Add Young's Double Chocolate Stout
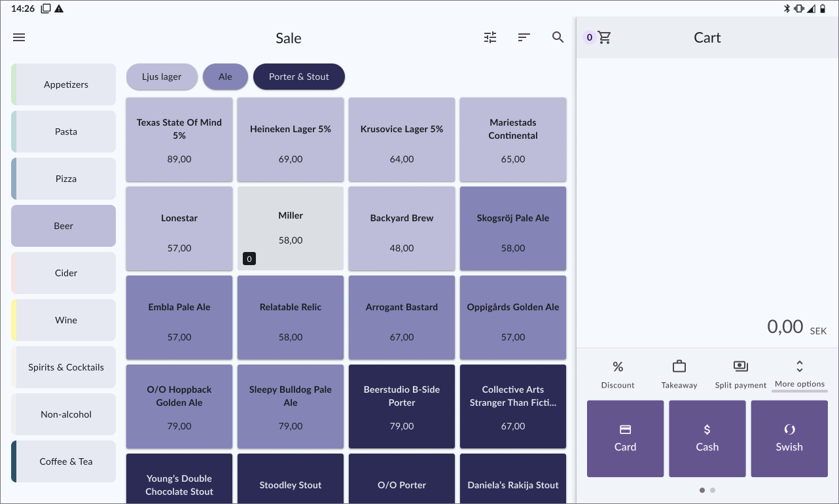The image size is (839, 504). [x=179, y=478]
